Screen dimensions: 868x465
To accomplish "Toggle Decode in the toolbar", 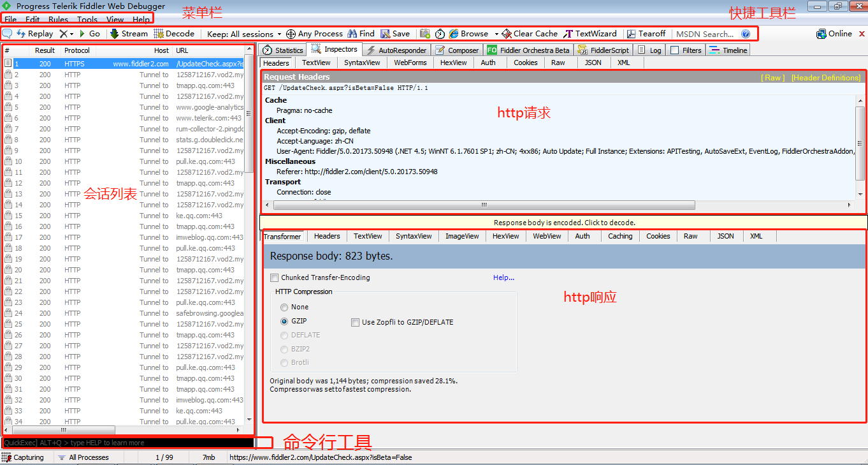I will 174,34.
